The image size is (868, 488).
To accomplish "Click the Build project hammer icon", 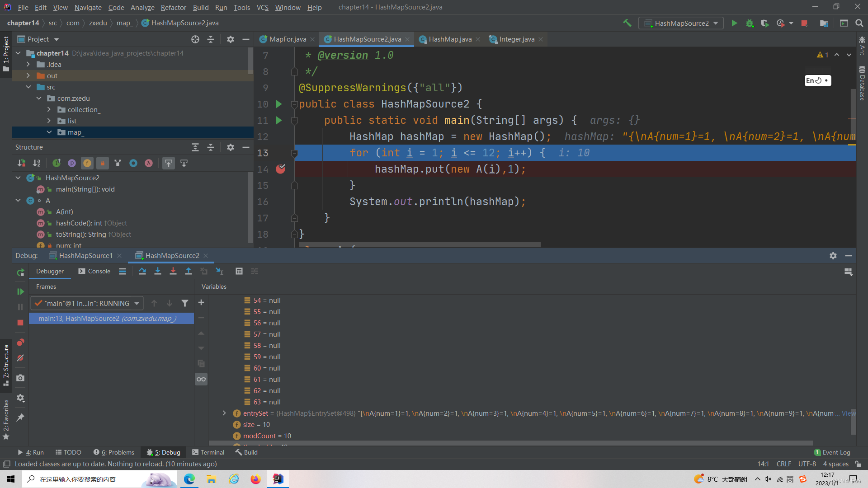I will [x=627, y=23].
